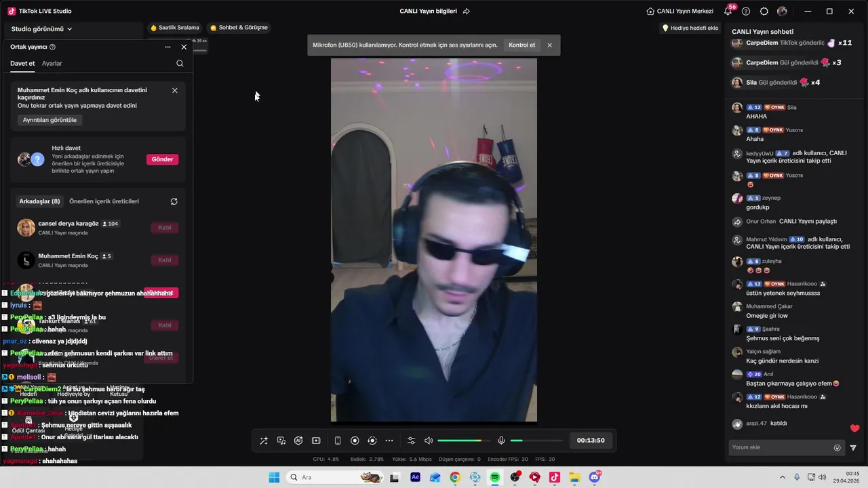The height and width of the screenshot is (488, 868).
Task: Click the live camera preview
Action: pos(434,240)
